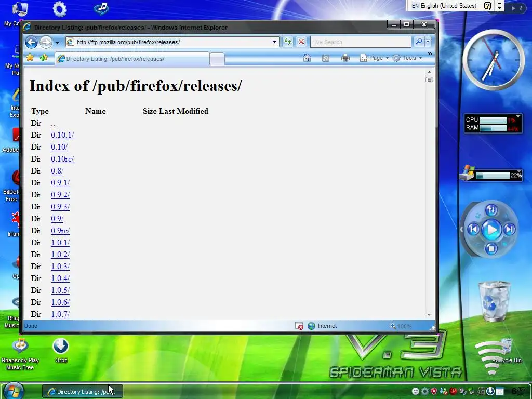Viewport: 532px width, 399px height.
Task: Click the analog clock gadget
Action: point(494,60)
